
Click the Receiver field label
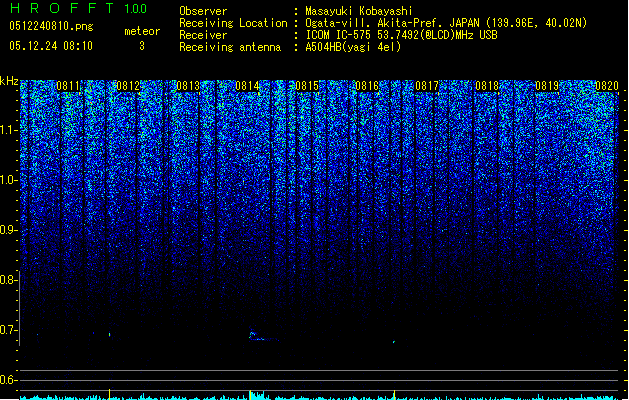pyautogui.click(x=203, y=35)
